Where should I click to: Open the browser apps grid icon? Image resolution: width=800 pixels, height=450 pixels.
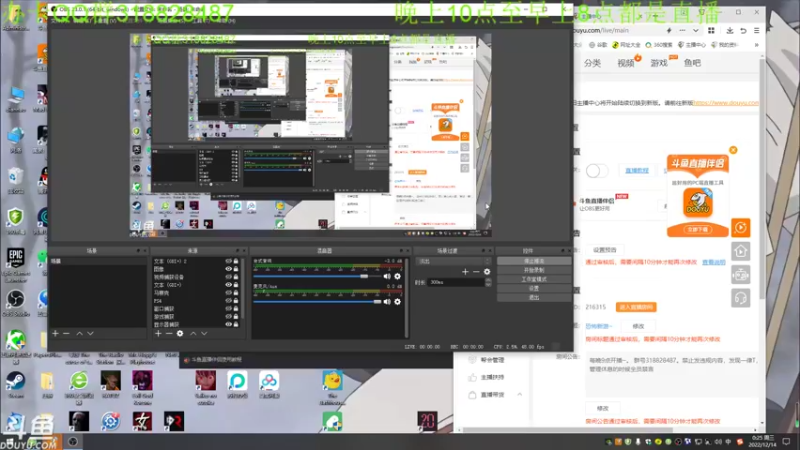pyautogui.click(x=711, y=31)
